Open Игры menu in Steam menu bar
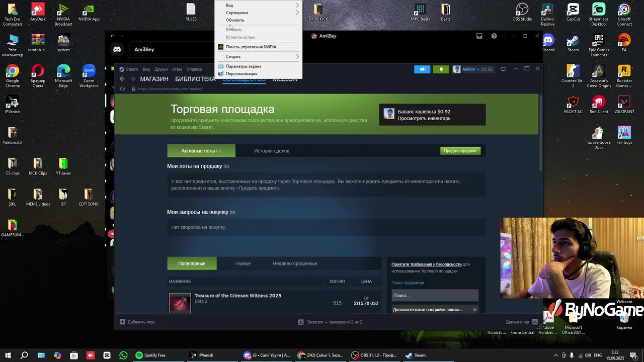644x362 pixels. (x=177, y=69)
